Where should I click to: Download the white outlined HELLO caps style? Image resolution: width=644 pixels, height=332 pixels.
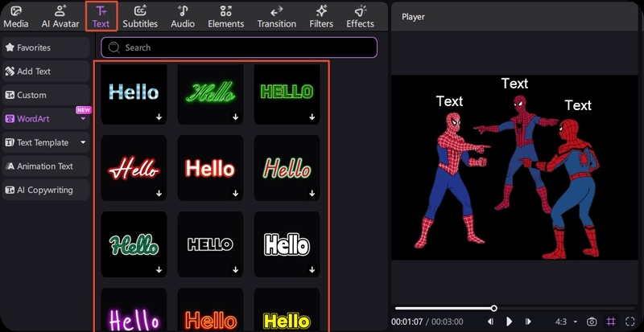pyautogui.click(x=235, y=269)
